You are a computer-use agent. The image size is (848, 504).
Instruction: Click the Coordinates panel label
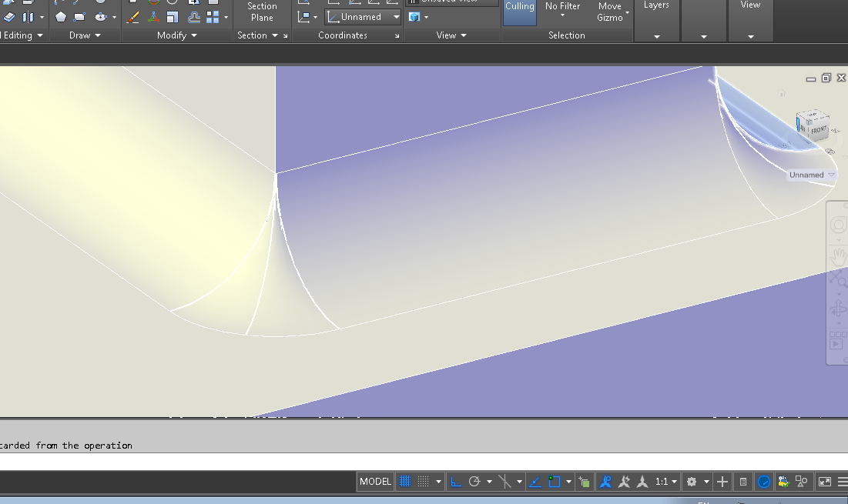[x=342, y=35]
